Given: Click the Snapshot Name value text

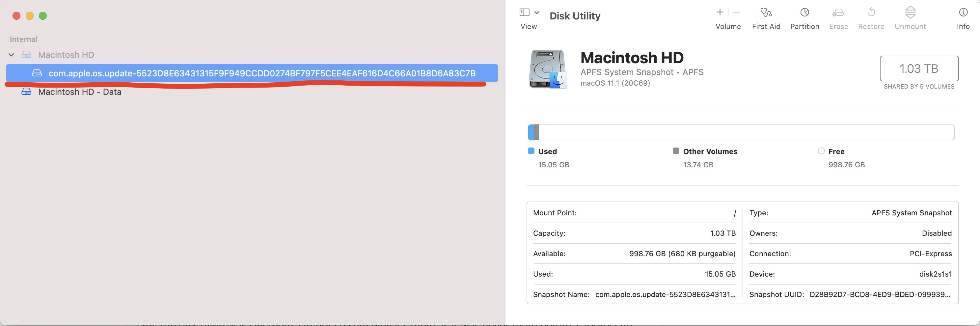Looking at the screenshot, I should click(665, 294).
